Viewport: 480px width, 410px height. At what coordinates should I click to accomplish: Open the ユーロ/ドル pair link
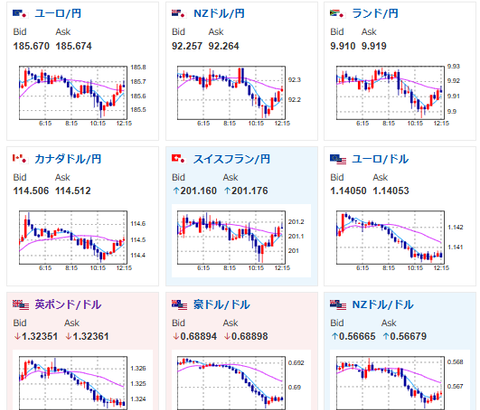380,159
